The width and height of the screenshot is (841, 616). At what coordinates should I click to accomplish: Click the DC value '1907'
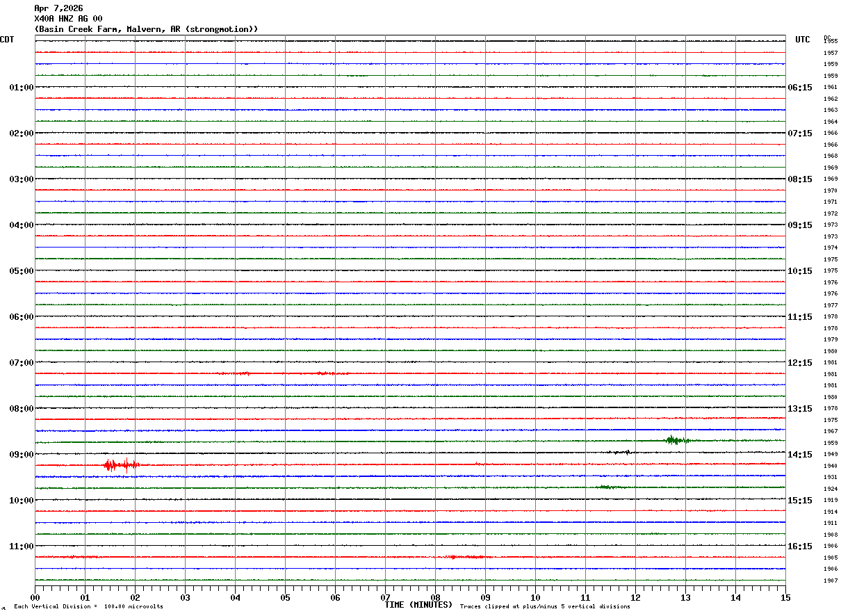pyautogui.click(x=831, y=581)
